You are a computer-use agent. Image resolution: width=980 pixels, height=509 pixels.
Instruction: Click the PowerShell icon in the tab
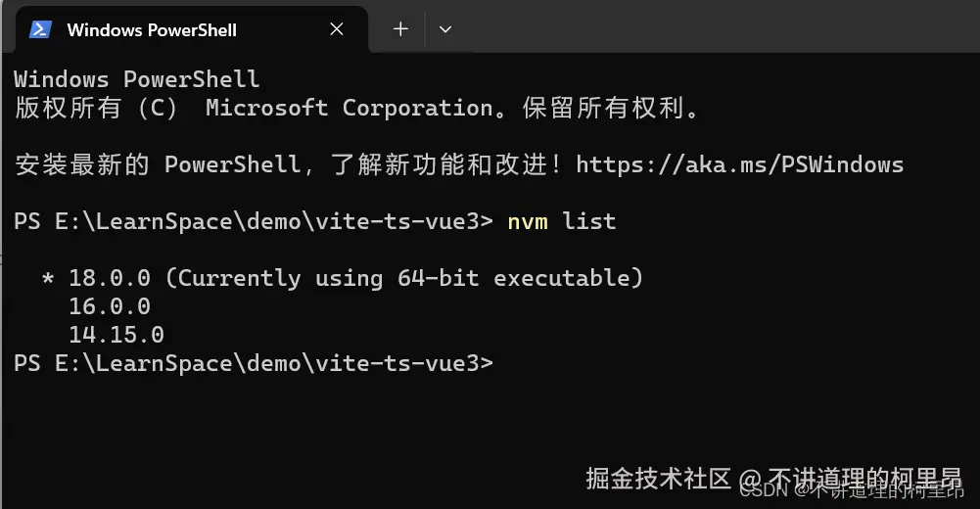pos(41,29)
